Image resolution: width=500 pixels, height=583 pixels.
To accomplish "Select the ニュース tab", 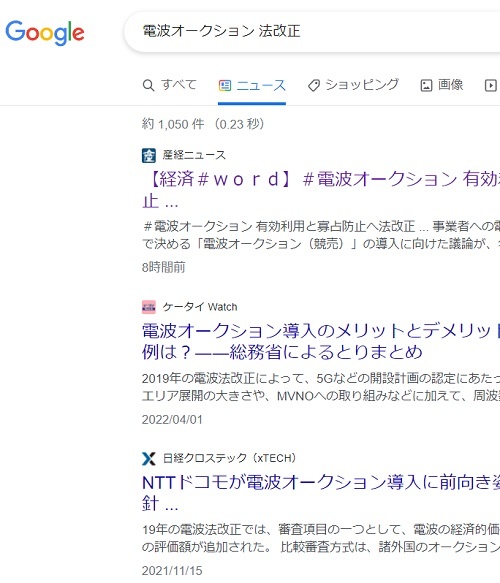I will (x=252, y=86).
